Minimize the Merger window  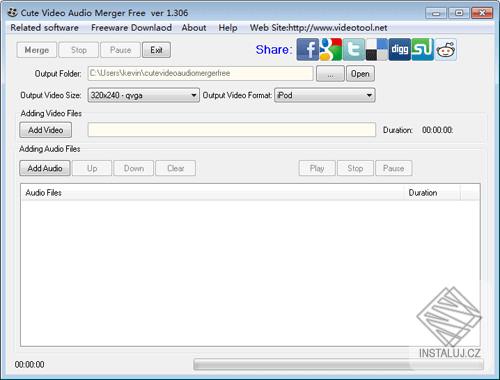coord(436,13)
